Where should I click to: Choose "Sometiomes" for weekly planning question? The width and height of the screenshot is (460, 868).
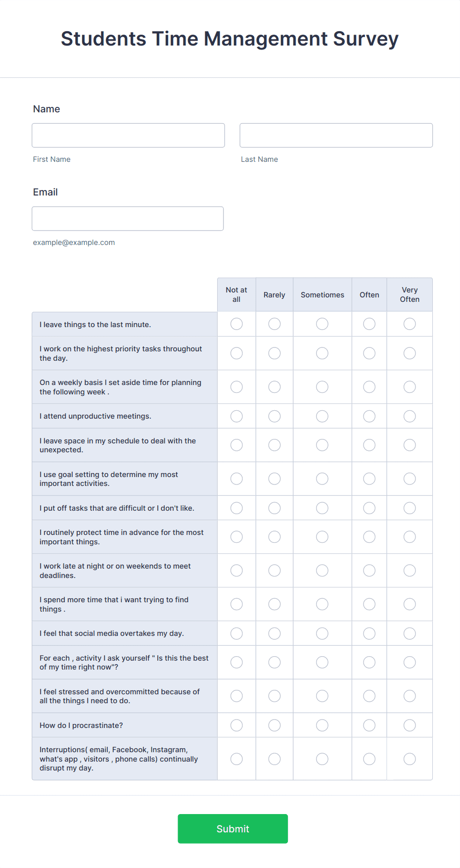(x=322, y=386)
